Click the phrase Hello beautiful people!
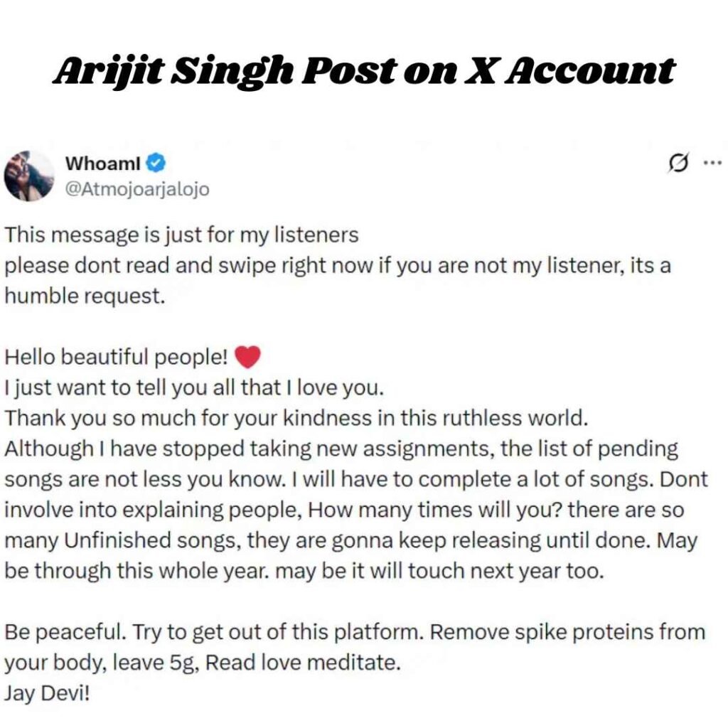The image size is (728, 728). [116, 356]
